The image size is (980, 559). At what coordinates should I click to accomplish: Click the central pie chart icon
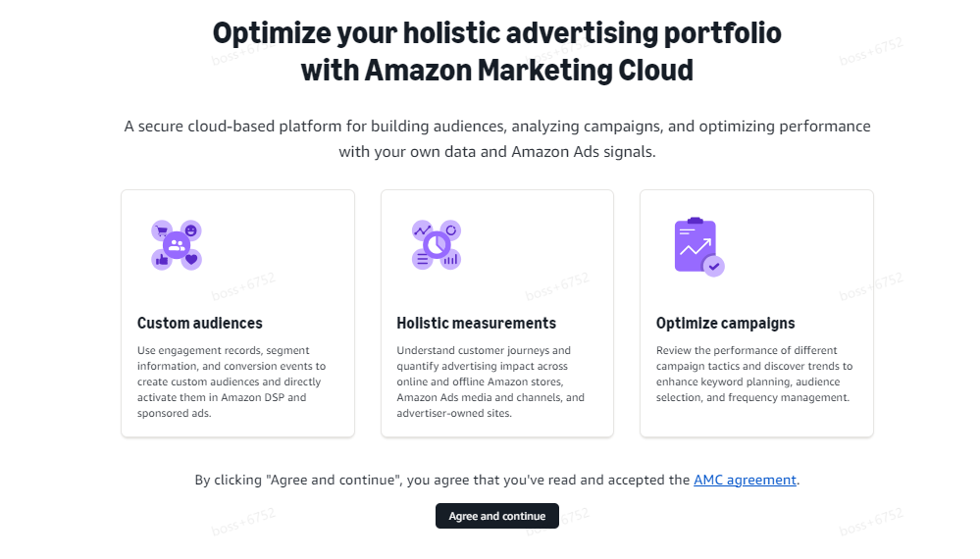[x=437, y=244]
